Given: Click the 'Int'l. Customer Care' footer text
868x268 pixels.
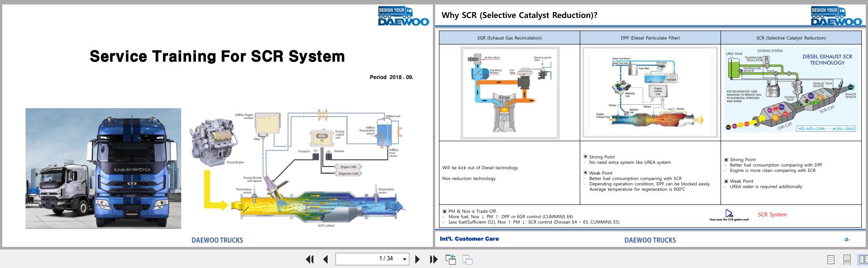Looking at the screenshot, I should [x=469, y=239].
